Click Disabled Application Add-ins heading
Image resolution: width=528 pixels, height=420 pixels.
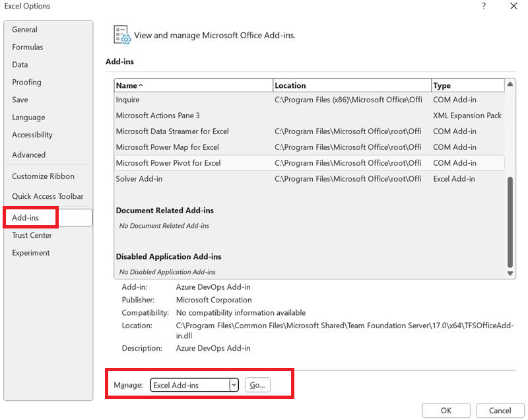168,257
